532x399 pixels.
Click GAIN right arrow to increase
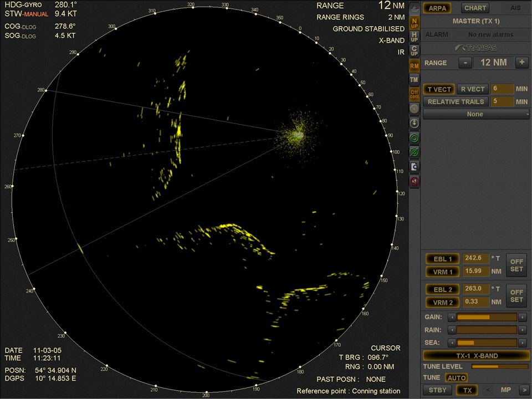pos(523,317)
